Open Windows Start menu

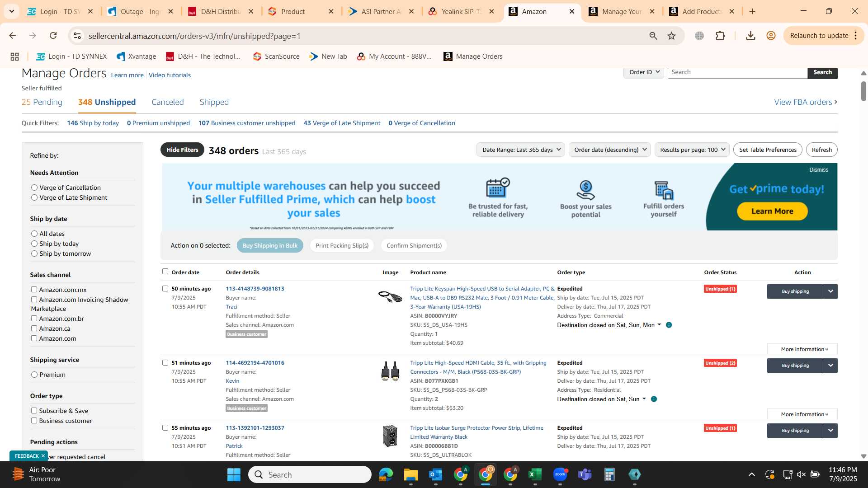tap(234, 474)
